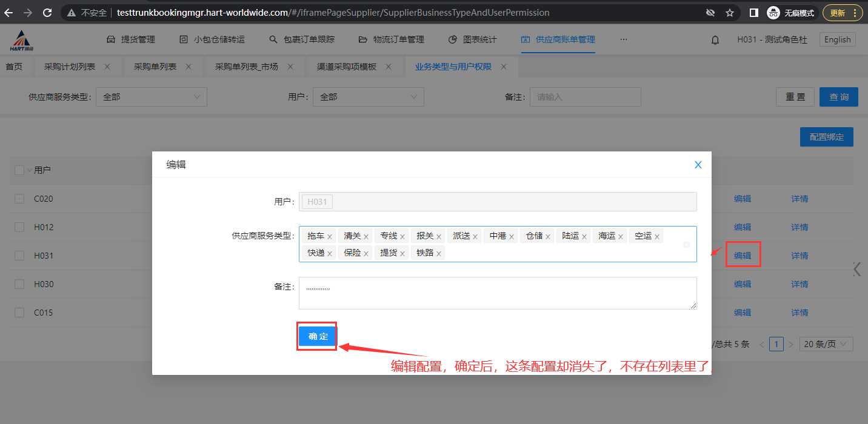Expand the 用户 filter dropdown

pos(368,97)
